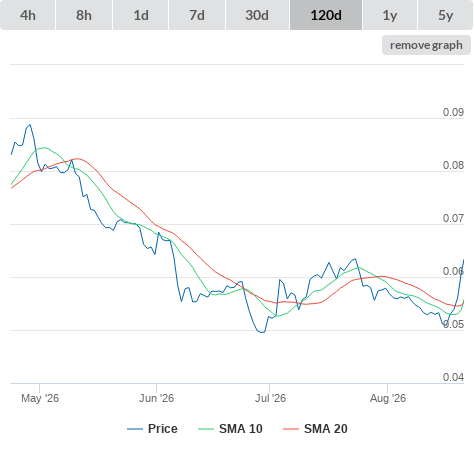
Task: Choose the 1d range tab
Action: tap(141, 15)
